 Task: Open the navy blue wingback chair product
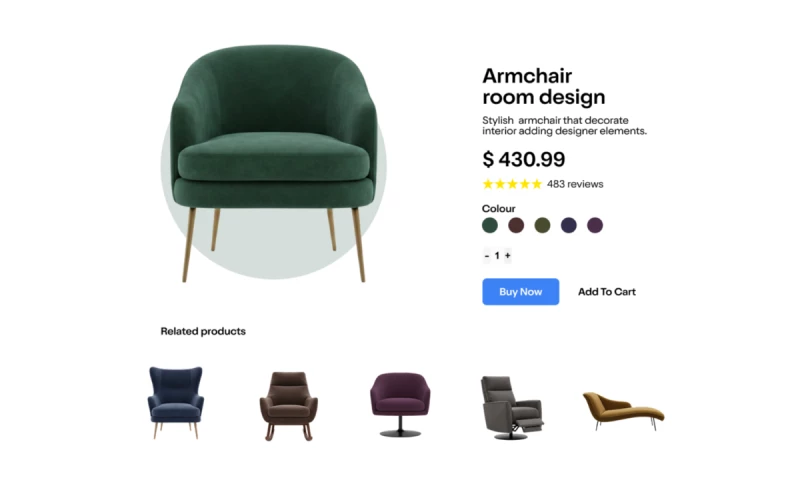tap(176, 402)
